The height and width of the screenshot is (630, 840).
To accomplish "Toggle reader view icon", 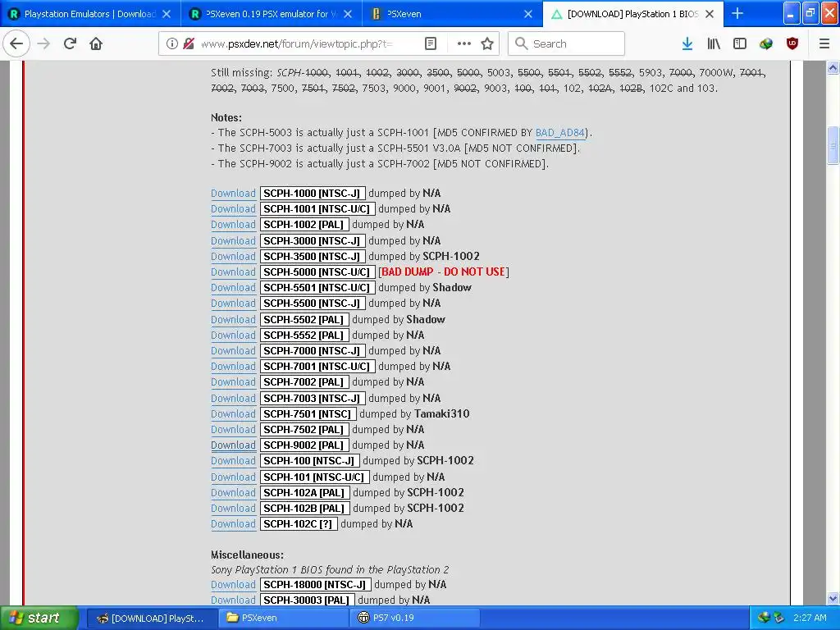I will click(x=431, y=43).
